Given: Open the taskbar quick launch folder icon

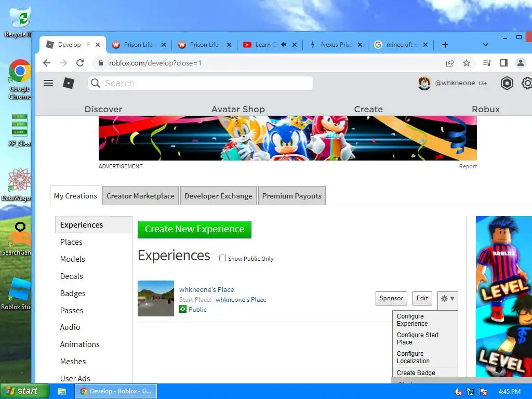Looking at the screenshot, I should point(62,391).
